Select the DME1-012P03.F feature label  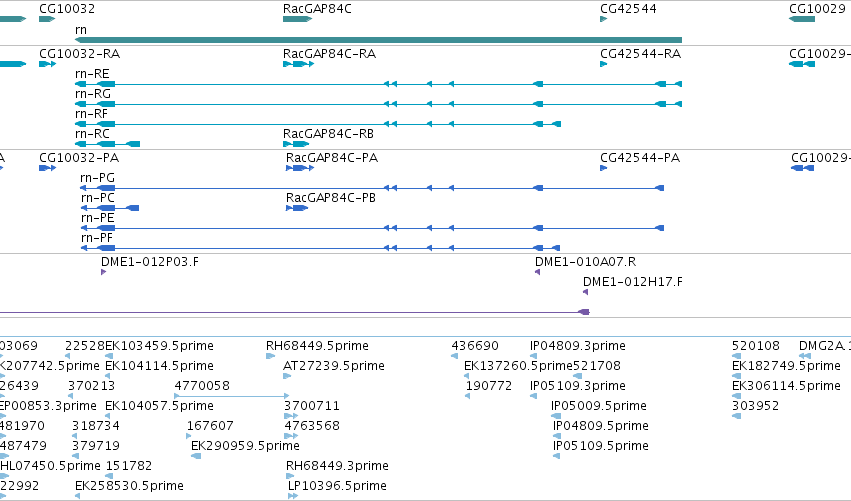[x=150, y=262]
